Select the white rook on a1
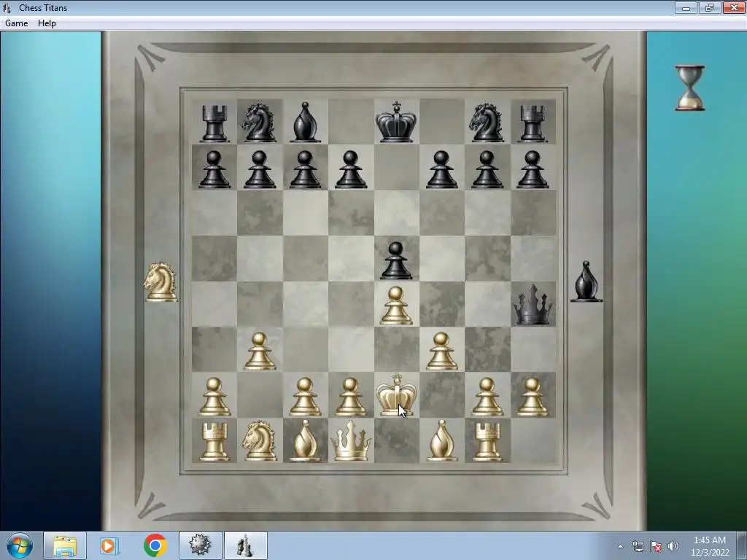This screenshot has height=560, width=747. click(214, 442)
